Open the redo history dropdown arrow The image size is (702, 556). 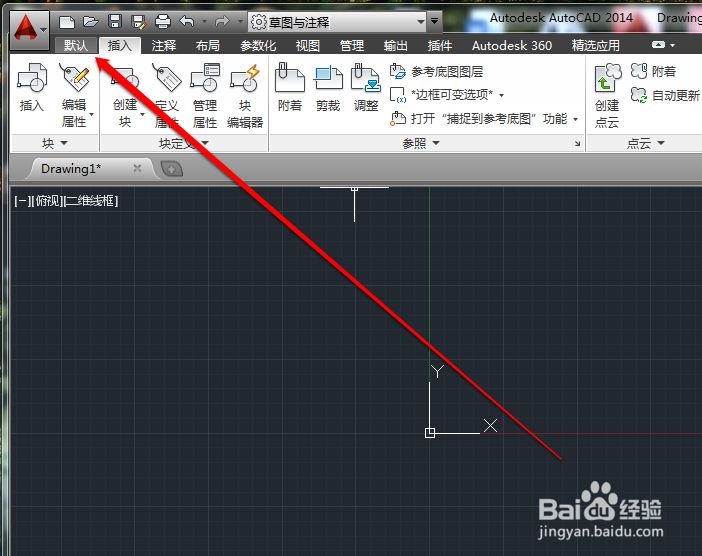(x=240, y=21)
